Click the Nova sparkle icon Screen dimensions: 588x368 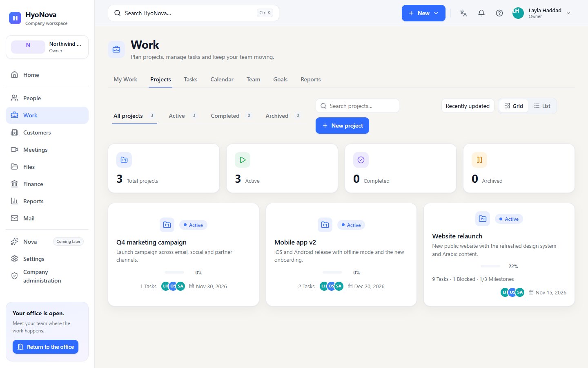pyautogui.click(x=15, y=242)
